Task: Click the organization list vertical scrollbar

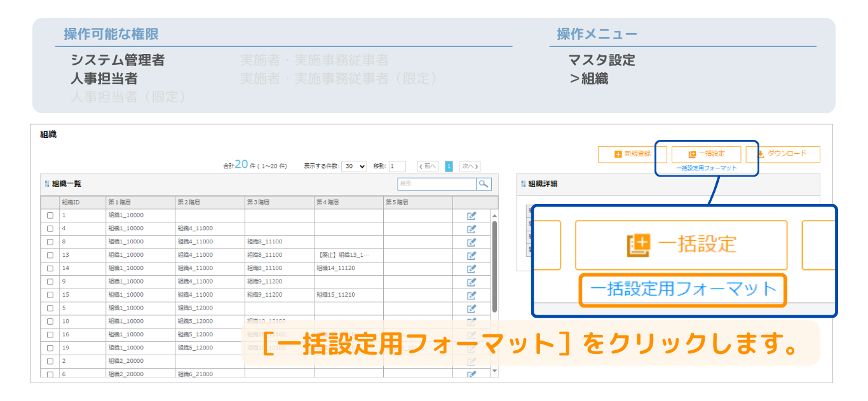Action: pos(494,267)
